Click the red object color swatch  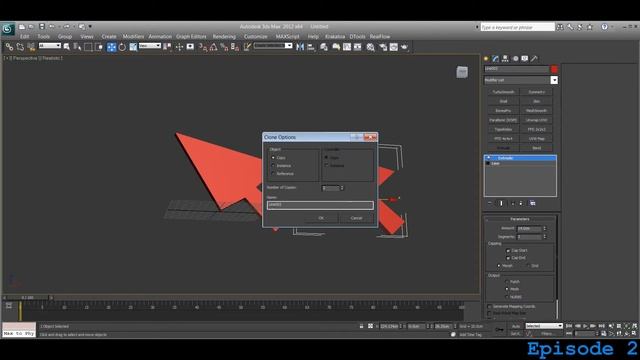(x=554, y=69)
